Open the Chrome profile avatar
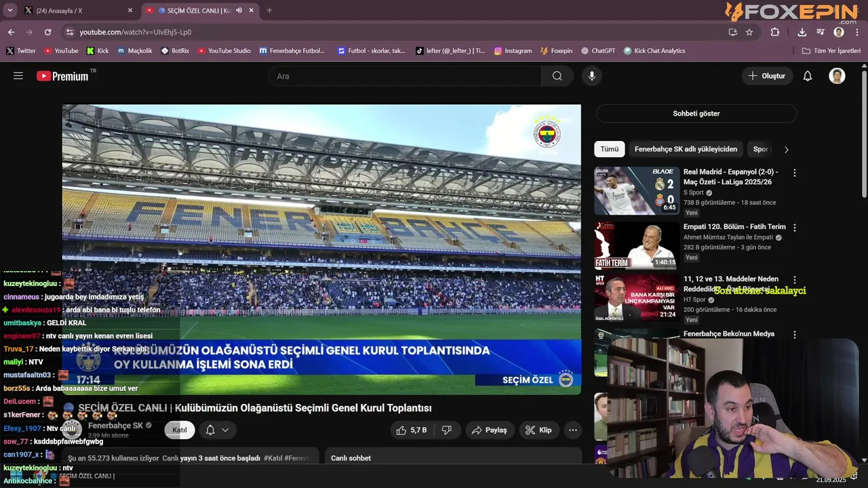The image size is (868, 488). [x=839, y=32]
